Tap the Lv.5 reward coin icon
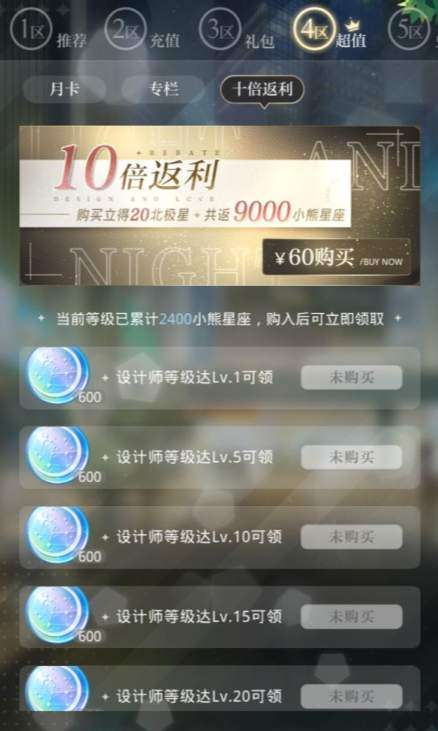This screenshot has width=438, height=731. click(x=57, y=455)
